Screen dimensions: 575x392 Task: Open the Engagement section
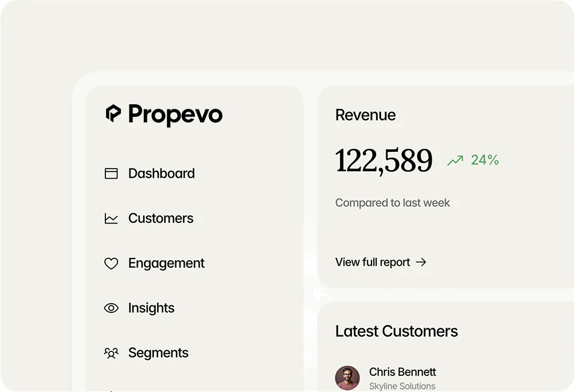[x=166, y=263]
